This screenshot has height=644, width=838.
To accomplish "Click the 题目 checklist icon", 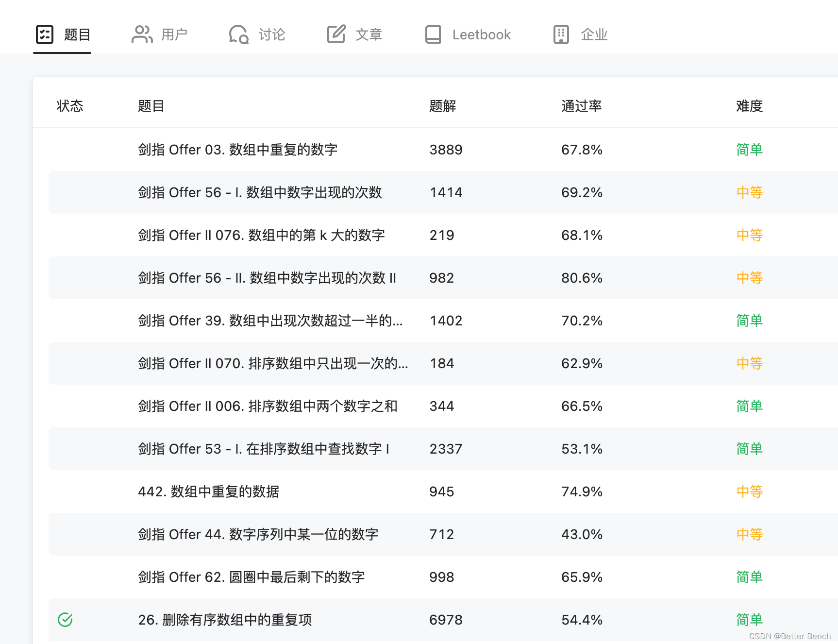I will point(45,34).
